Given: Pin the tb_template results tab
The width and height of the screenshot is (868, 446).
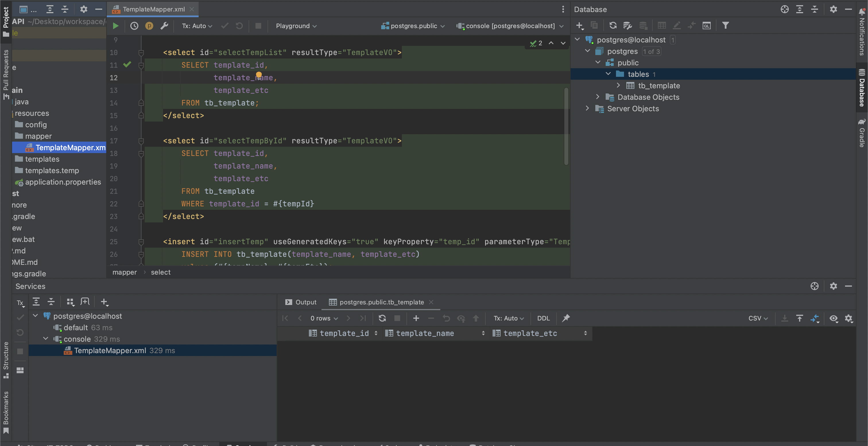Looking at the screenshot, I should tap(566, 318).
